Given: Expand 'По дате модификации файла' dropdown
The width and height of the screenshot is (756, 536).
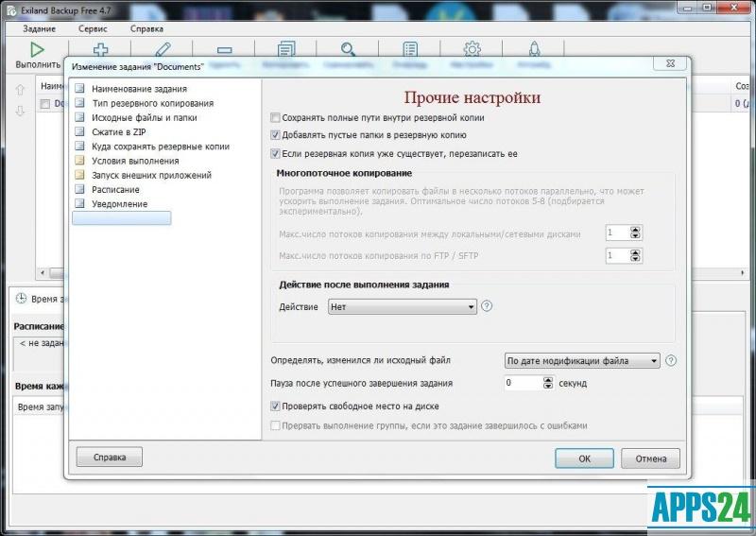Looking at the screenshot, I should [x=582, y=361].
